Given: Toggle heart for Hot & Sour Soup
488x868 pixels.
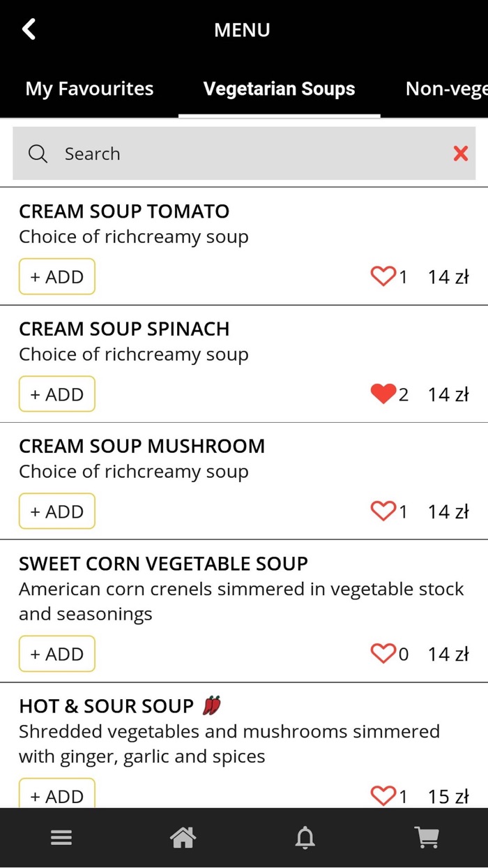Looking at the screenshot, I should (x=383, y=795).
